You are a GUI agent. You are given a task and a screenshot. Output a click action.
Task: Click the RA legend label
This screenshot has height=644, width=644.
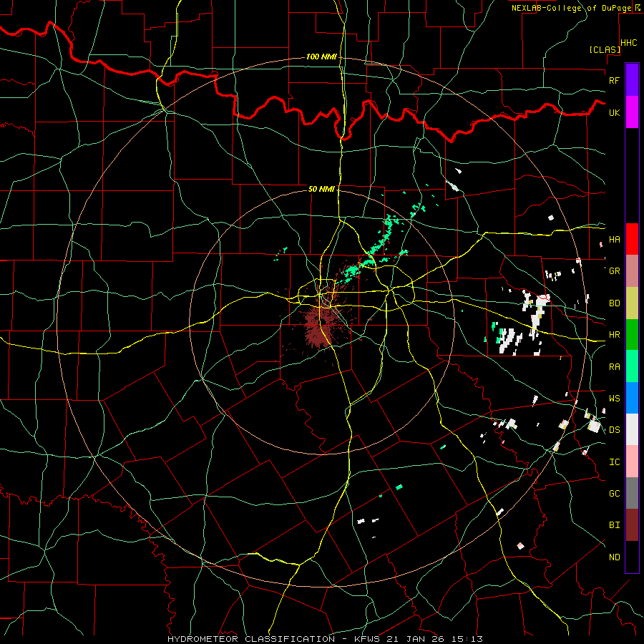614,366
